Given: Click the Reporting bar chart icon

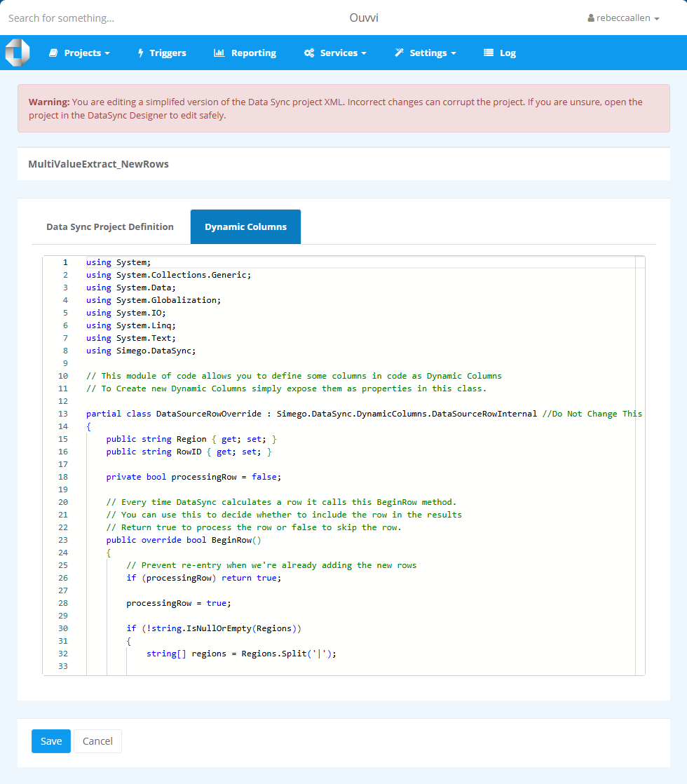Looking at the screenshot, I should pos(219,53).
